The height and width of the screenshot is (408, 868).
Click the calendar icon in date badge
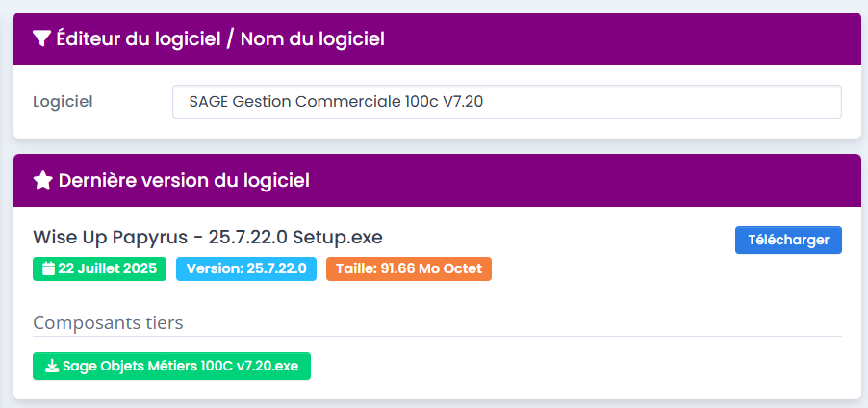(48, 268)
